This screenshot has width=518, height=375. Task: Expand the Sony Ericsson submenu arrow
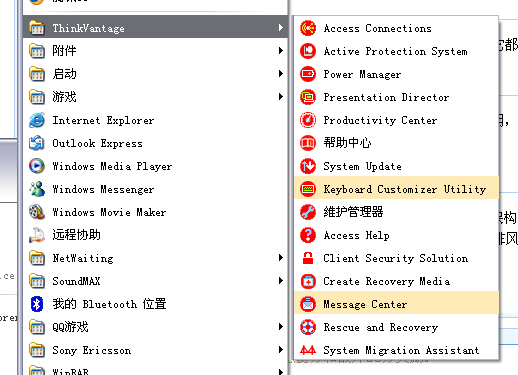[281, 349]
